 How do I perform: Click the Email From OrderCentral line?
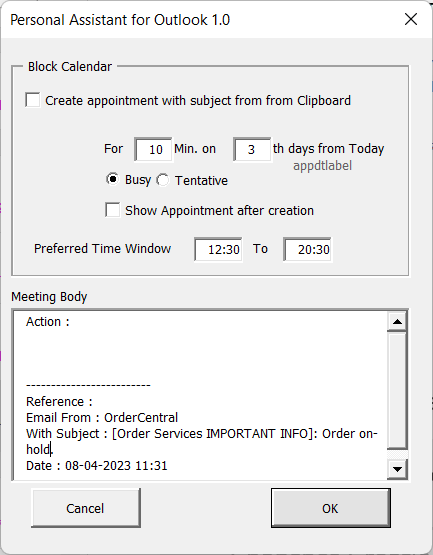tap(102, 418)
